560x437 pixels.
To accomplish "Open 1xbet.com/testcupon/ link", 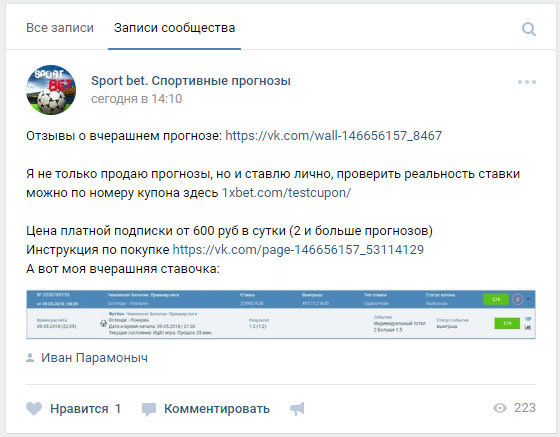I will pyautogui.click(x=286, y=193).
